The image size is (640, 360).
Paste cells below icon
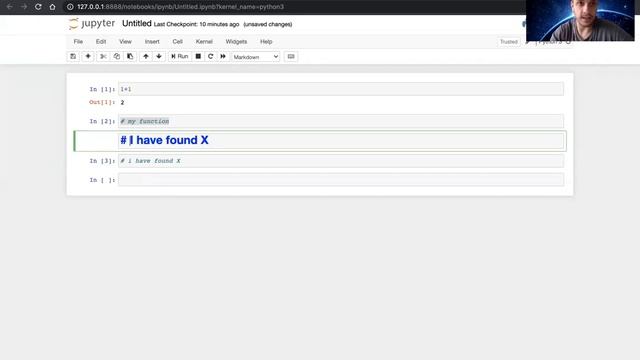pos(130,56)
